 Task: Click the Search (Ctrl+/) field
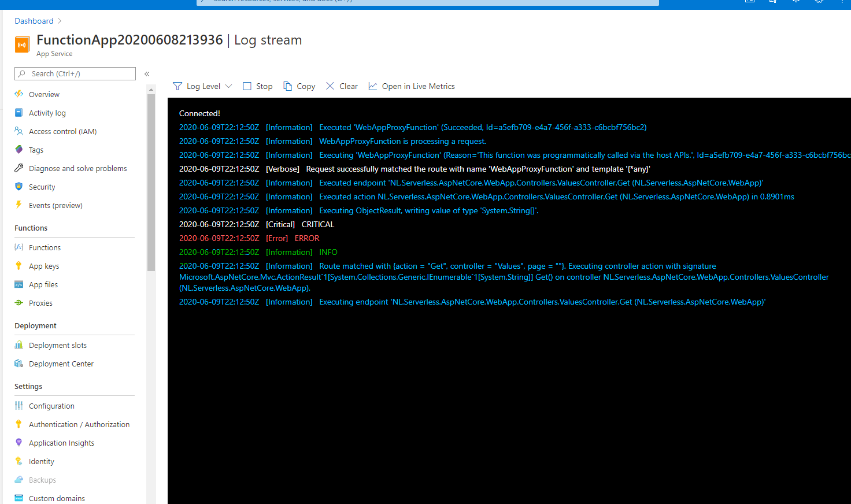coord(75,73)
